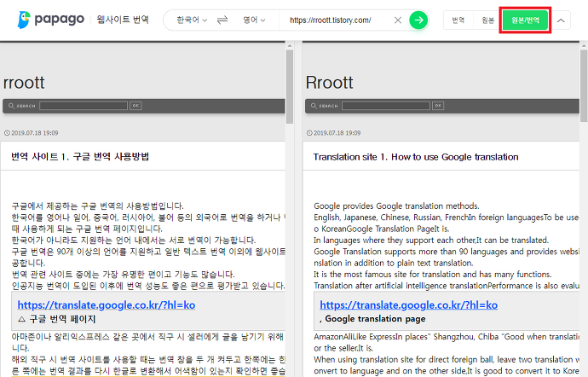Viewport: 588px width, 377px height.
Task: Click the line 구글에서 제공하는 구글 번역의 사용방법입니다.
Action: coord(97,206)
